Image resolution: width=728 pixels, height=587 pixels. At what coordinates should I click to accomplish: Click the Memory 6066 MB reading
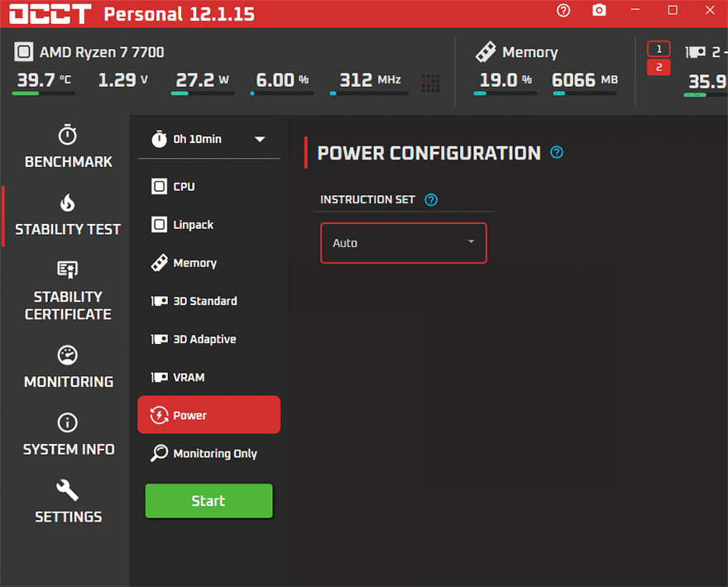pyautogui.click(x=585, y=80)
